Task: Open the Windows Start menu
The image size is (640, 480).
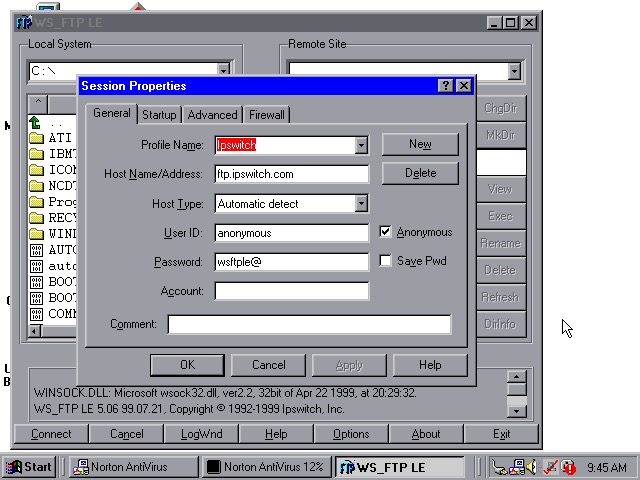Action: [29, 467]
